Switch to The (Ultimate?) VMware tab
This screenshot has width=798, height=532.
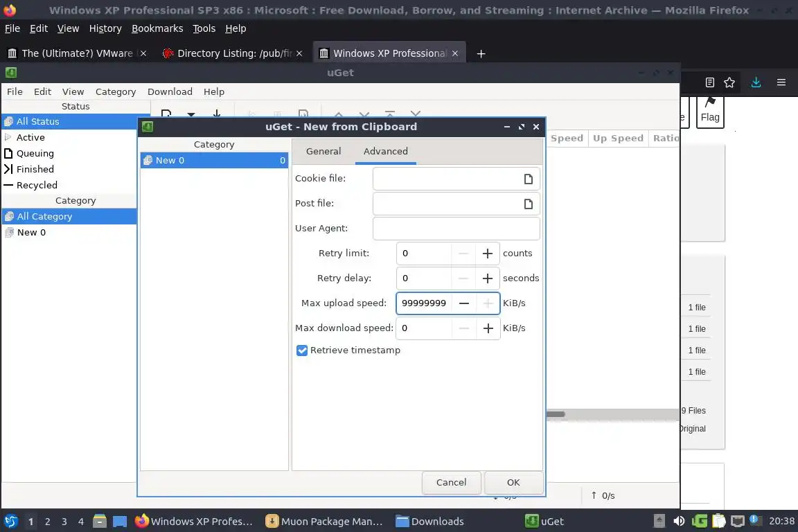click(76, 53)
